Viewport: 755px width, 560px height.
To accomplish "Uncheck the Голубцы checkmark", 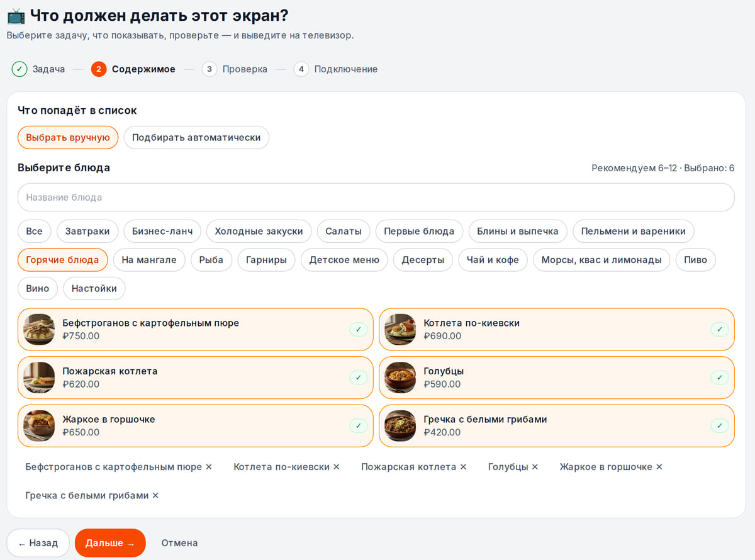I will point(719,378).
